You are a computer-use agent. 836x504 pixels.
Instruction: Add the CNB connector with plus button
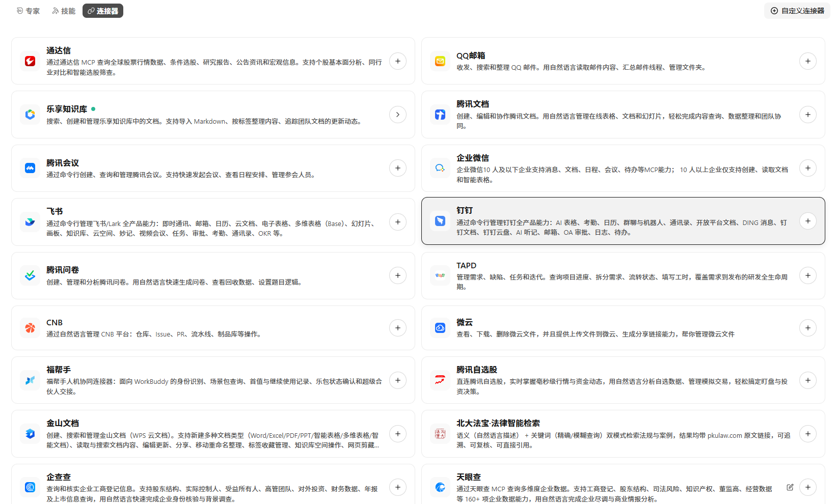click(398, 328)
